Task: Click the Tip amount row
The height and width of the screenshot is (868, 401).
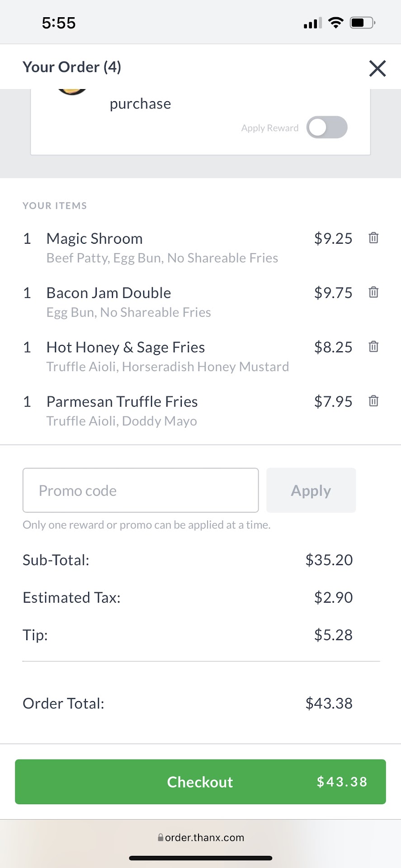Action: [x=188, y=635]
